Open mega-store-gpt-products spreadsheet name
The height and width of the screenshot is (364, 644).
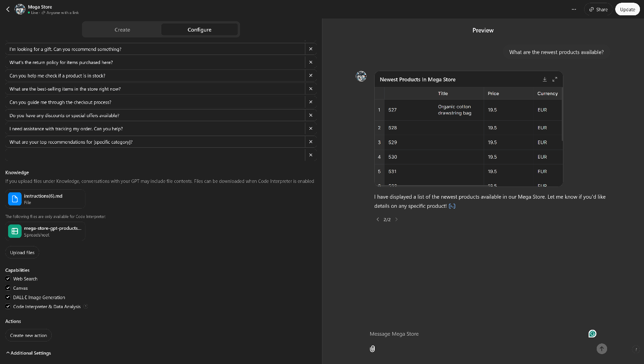coord(53,228)
